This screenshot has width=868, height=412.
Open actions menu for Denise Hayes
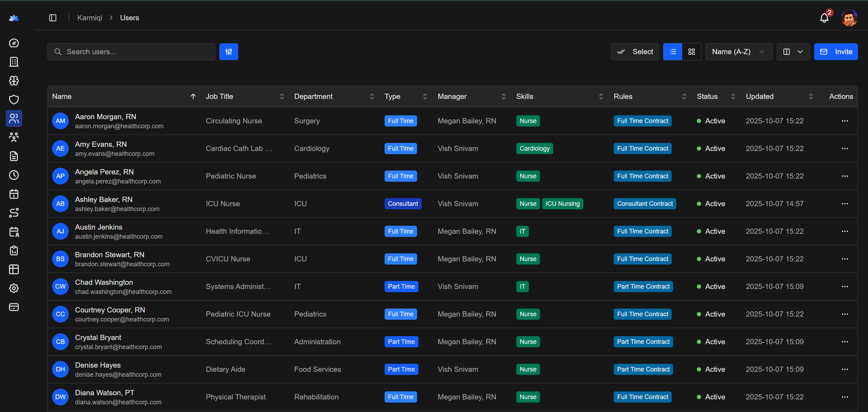[x=845, y=369]
